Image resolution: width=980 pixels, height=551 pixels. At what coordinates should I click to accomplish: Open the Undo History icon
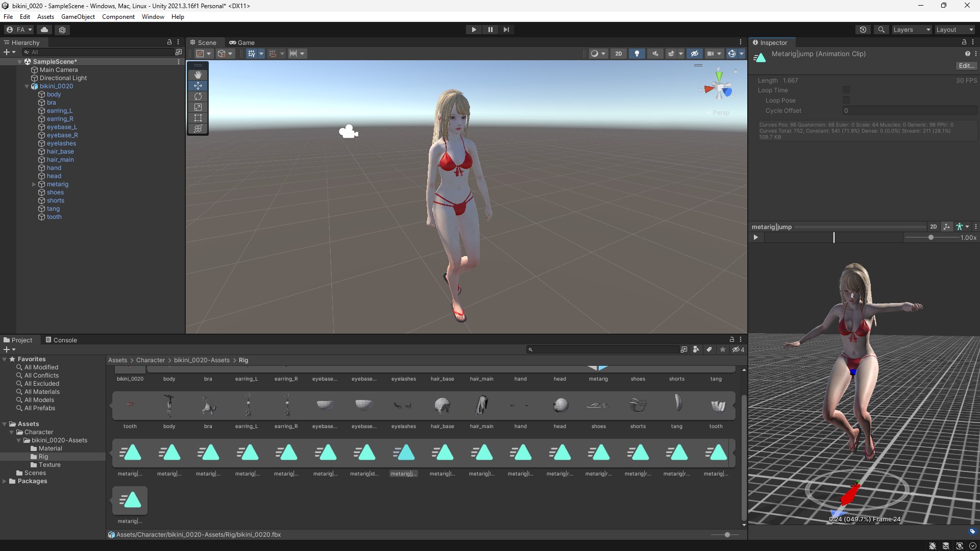pyautogui.click(x=863, y=30)
